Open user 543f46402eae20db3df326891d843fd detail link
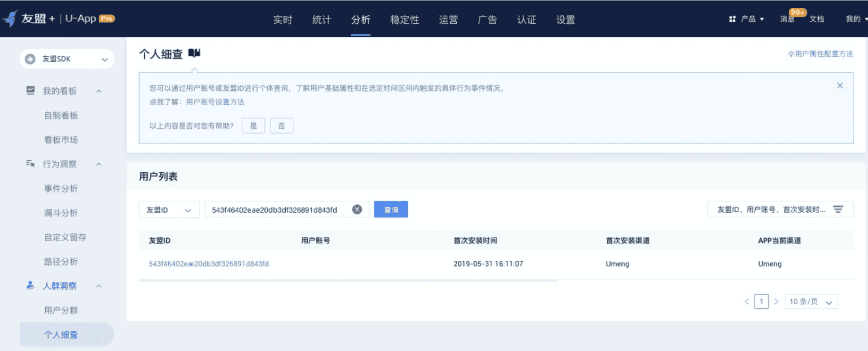Viewport: 868px width, 351px height. [209, 264]
